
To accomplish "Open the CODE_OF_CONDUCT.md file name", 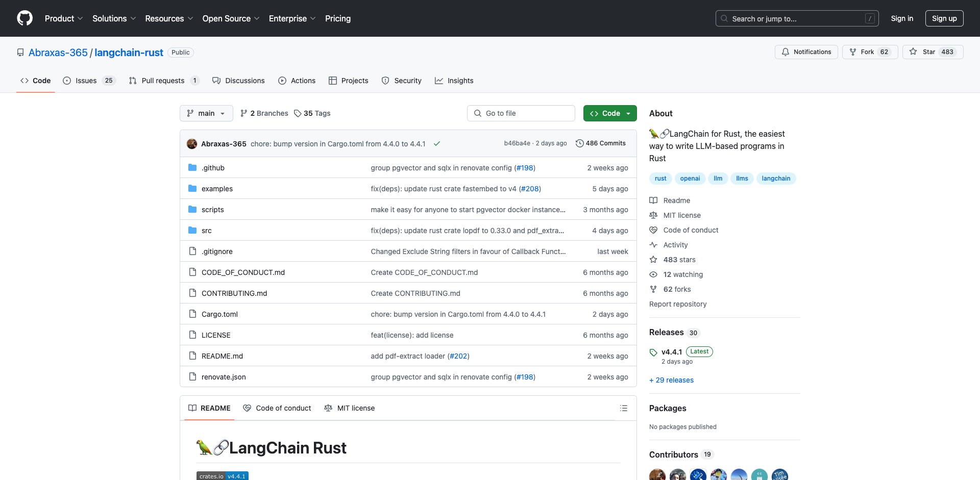I will (243, 272).
